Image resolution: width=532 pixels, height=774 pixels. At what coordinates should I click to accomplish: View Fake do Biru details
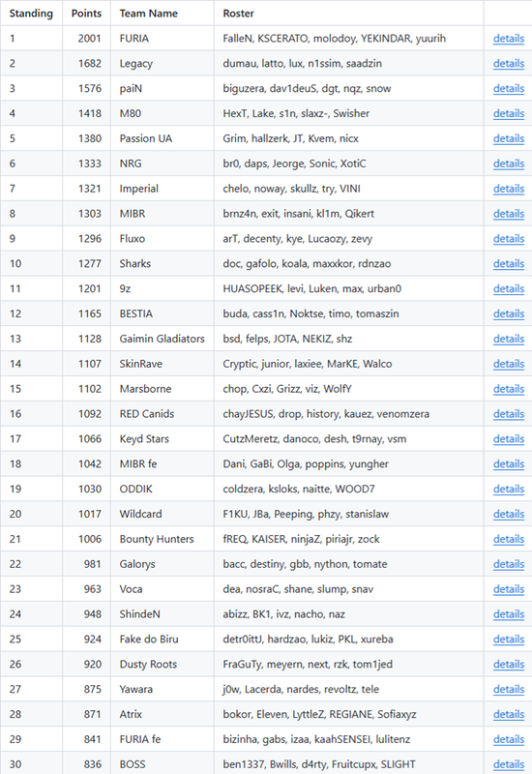pyautogui.click(x=509, y=640)
